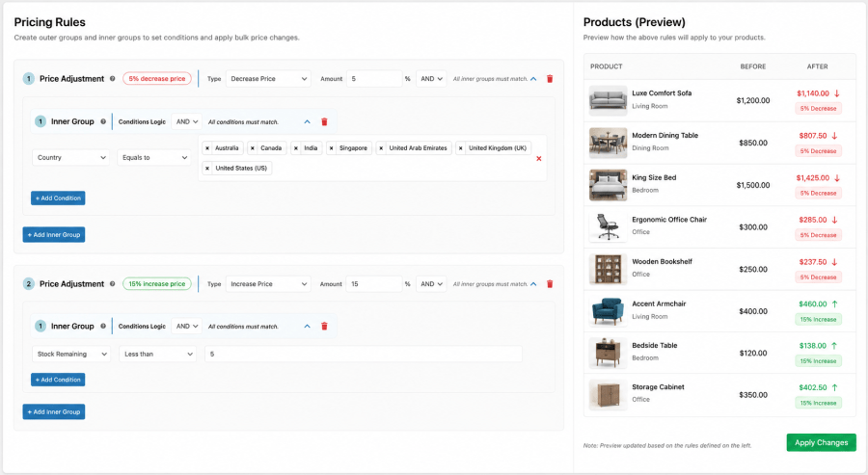
Task: Add a condition to the Country inner group
Action: coord(58,198)
